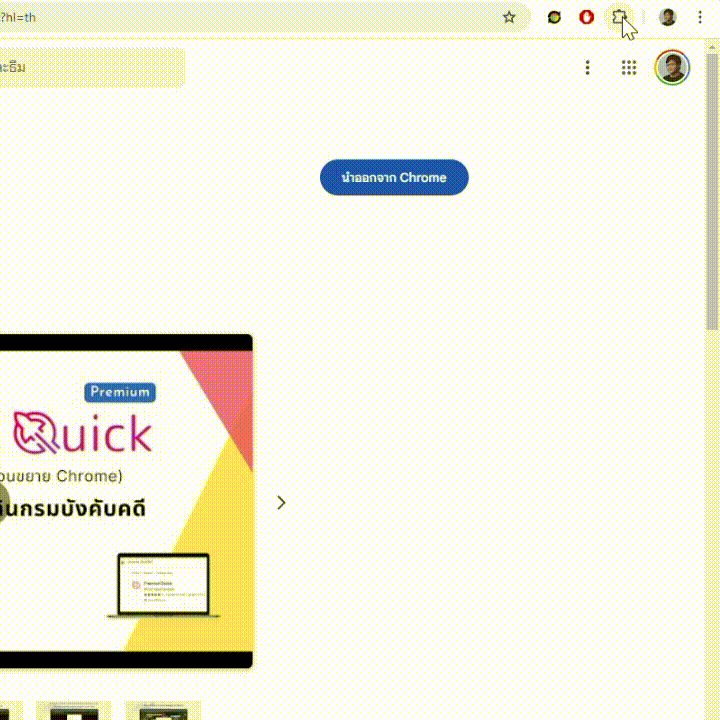Click the vertical page scrollbar thumb
This screenshot has width=720, height=720.
coord(712,191)
